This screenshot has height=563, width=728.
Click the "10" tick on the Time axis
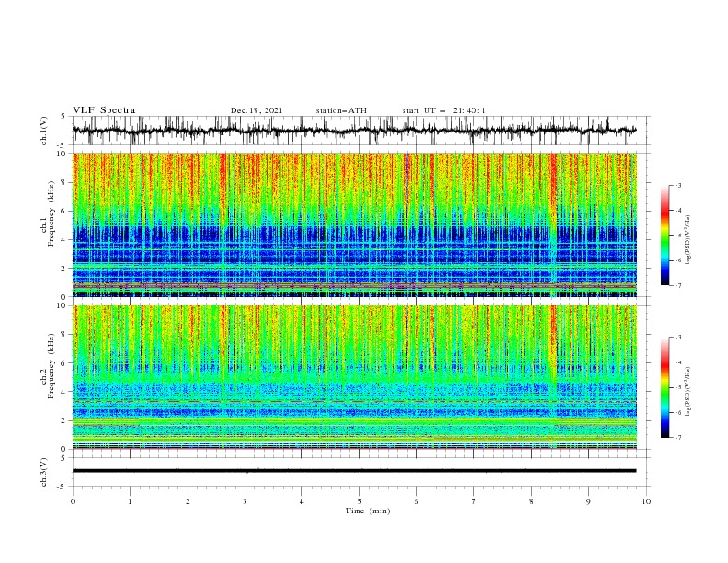click(x=646, y=501)
